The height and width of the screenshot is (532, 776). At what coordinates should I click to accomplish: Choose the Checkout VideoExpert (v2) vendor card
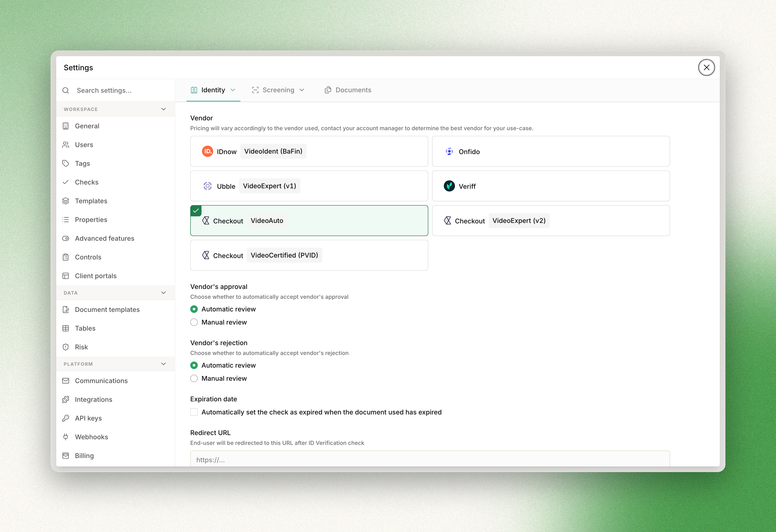551,221
